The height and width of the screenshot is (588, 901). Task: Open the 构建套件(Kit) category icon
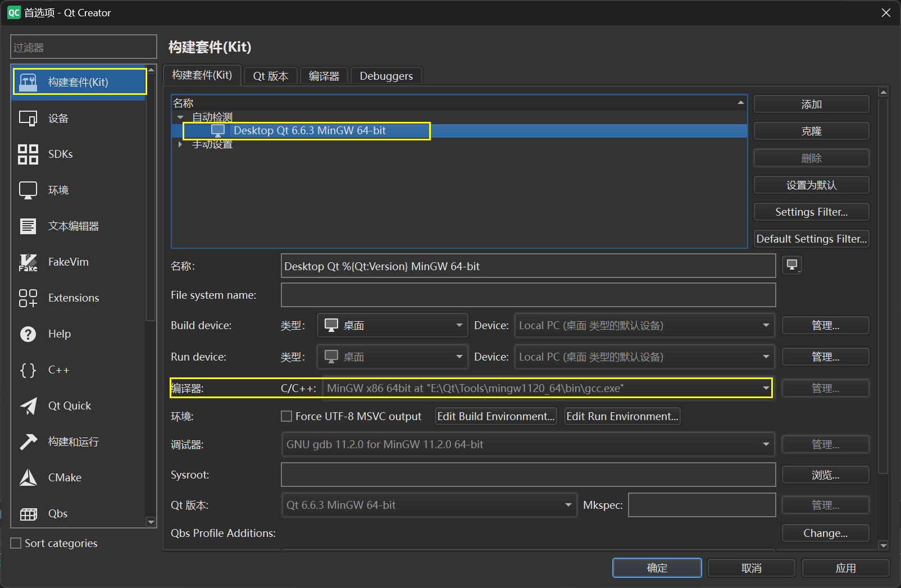28,82
